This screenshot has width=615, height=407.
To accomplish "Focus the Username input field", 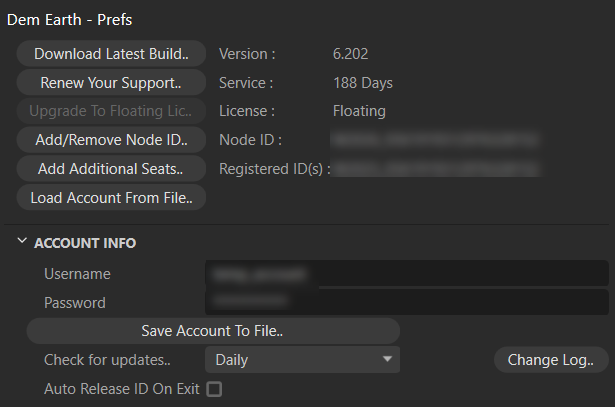I will coord(407,273).
